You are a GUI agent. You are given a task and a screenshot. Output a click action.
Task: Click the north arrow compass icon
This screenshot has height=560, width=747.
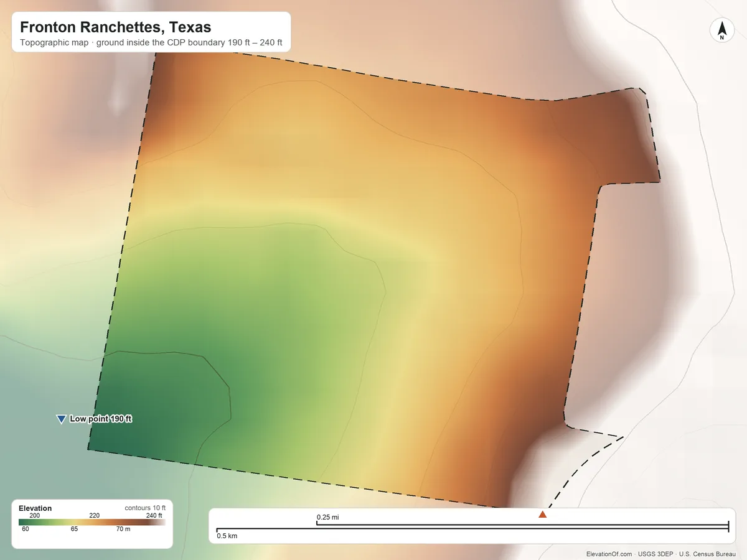coord(722,30)
